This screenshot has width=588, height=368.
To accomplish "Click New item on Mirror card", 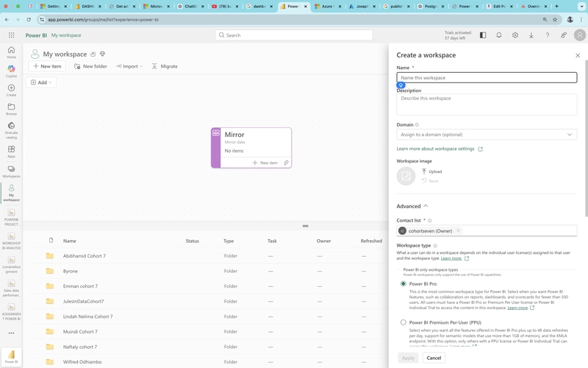I will pos(265,163).
